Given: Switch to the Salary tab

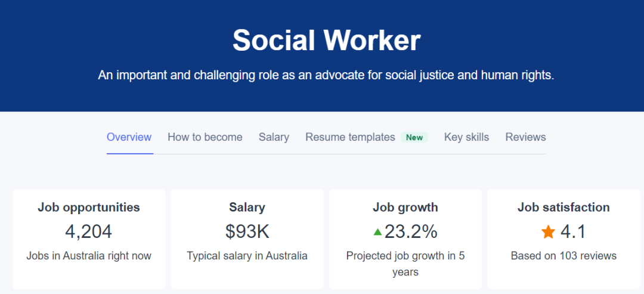Looking at the screenshot, I should click(x=274, y=137).
